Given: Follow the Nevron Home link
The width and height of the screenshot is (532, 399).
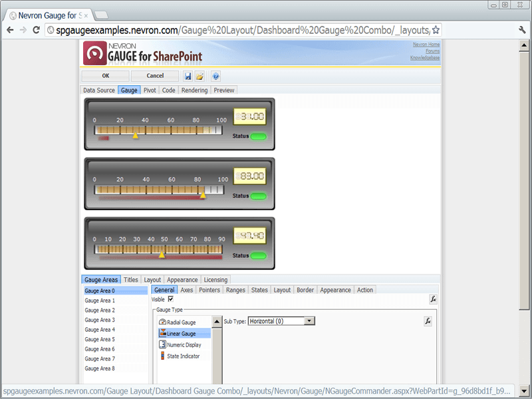Looking at the screenshot, I should [x=426, y=45].
